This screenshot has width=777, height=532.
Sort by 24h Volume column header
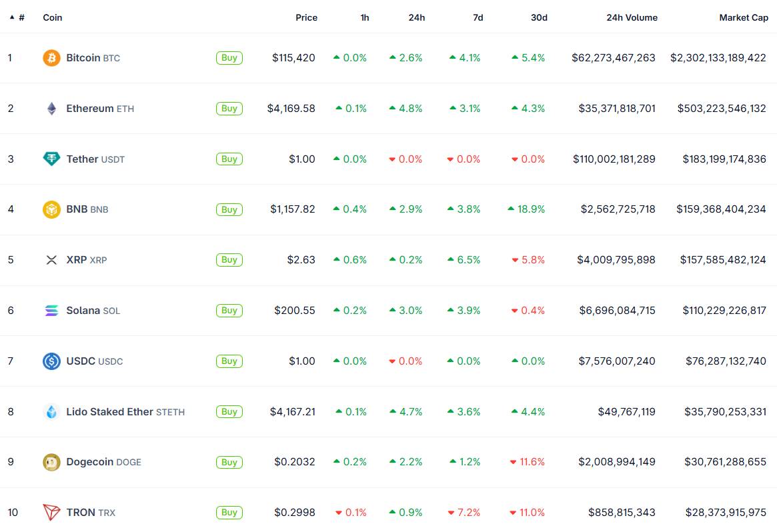[x=632, y=17]
